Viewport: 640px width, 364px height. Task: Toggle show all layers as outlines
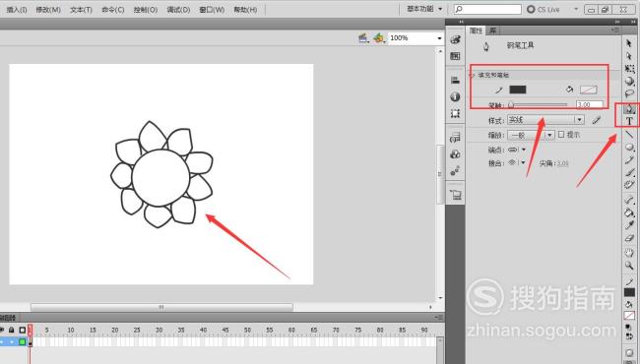click(23, 330)
